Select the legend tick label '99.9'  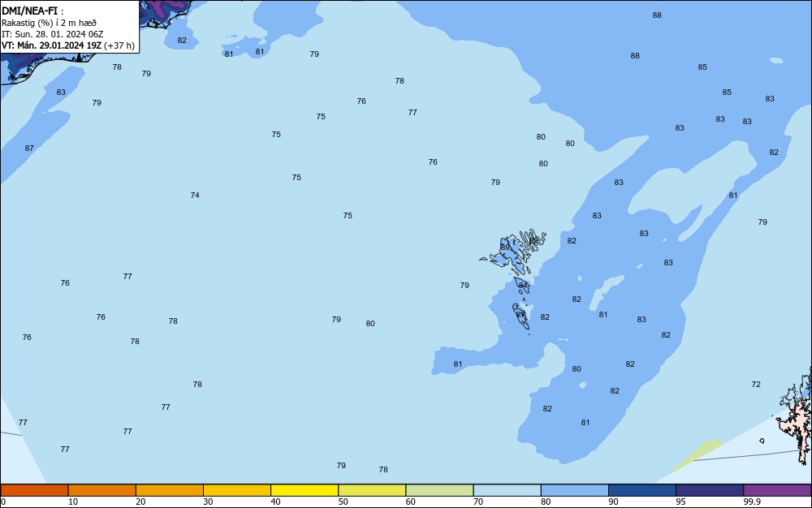pos(752,502)
